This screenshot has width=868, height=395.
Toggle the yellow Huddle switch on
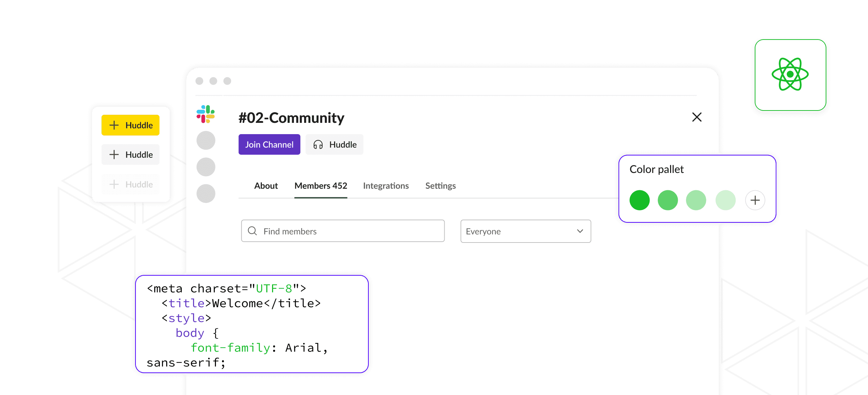pos(130,125)
